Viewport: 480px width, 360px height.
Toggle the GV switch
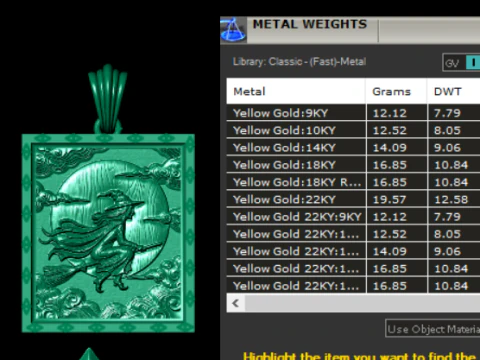(x=461, y=62)
